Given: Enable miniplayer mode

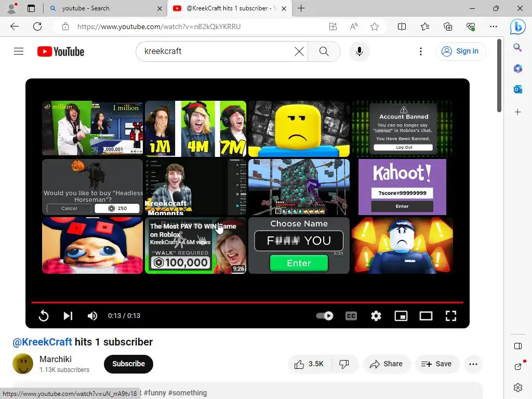Looking at the screenshot, I should 401,315.
